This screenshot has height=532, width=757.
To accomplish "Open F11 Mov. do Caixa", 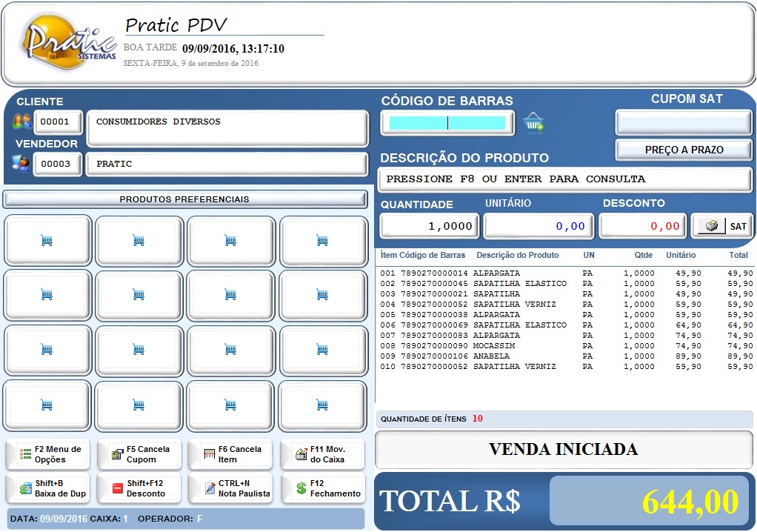I will coord(322,454).
